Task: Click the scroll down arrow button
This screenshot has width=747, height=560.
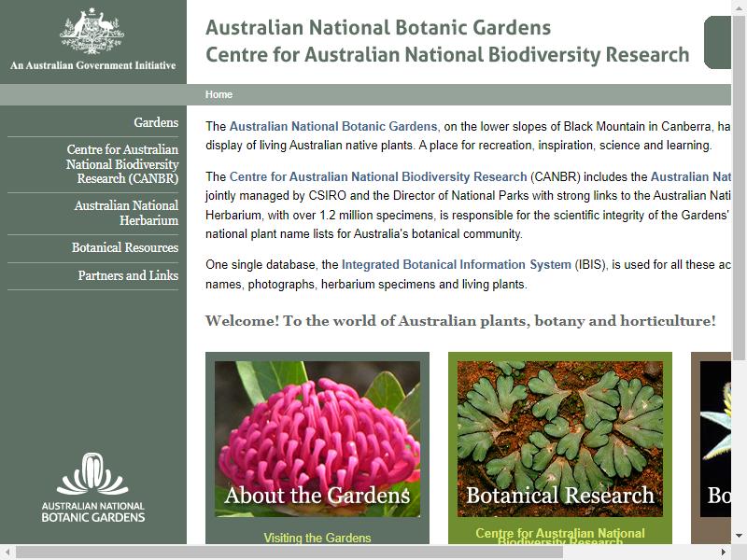Action: (x=739, y=536)
